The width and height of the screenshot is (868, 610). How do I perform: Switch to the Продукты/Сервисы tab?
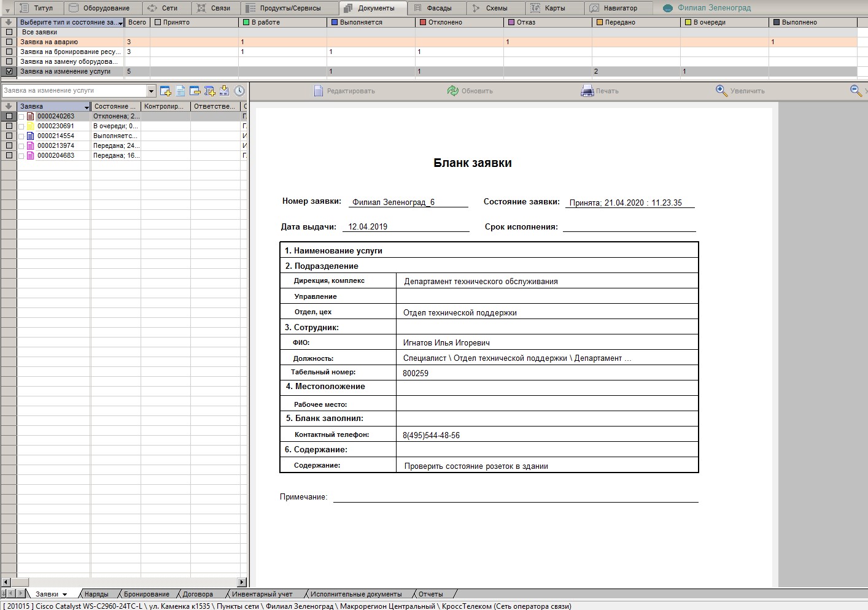(290, 8)
